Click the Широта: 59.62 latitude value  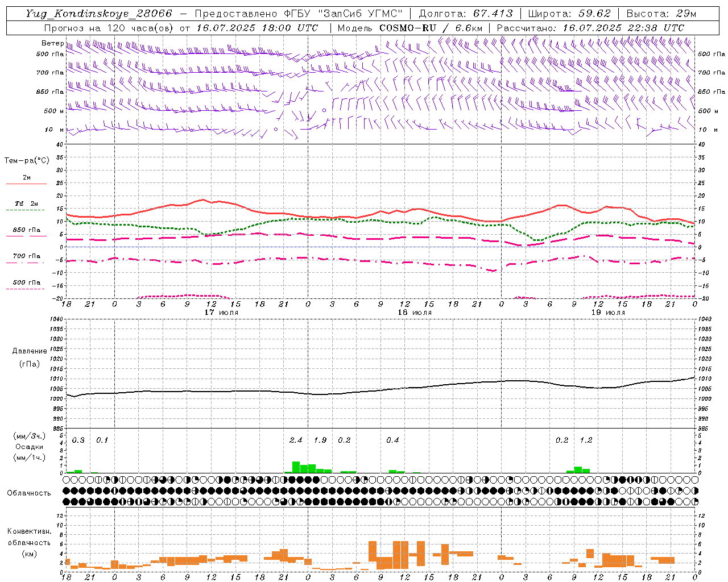tap(569, 14)
